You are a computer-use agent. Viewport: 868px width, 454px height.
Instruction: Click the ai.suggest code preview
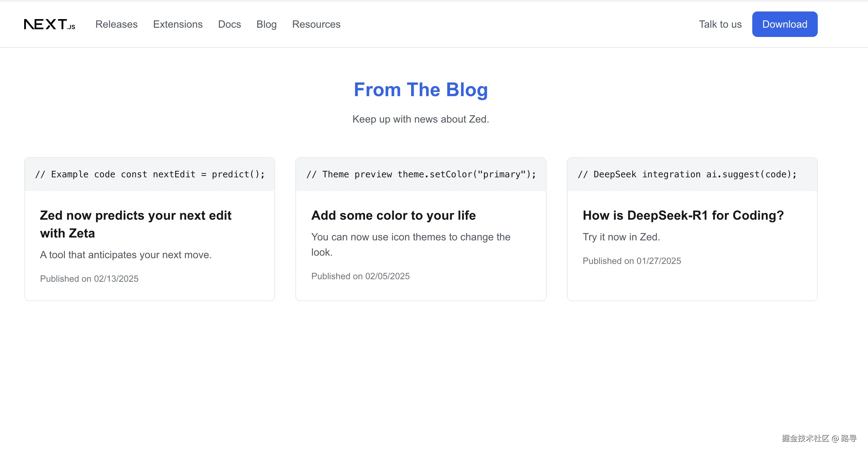point(687,174)
